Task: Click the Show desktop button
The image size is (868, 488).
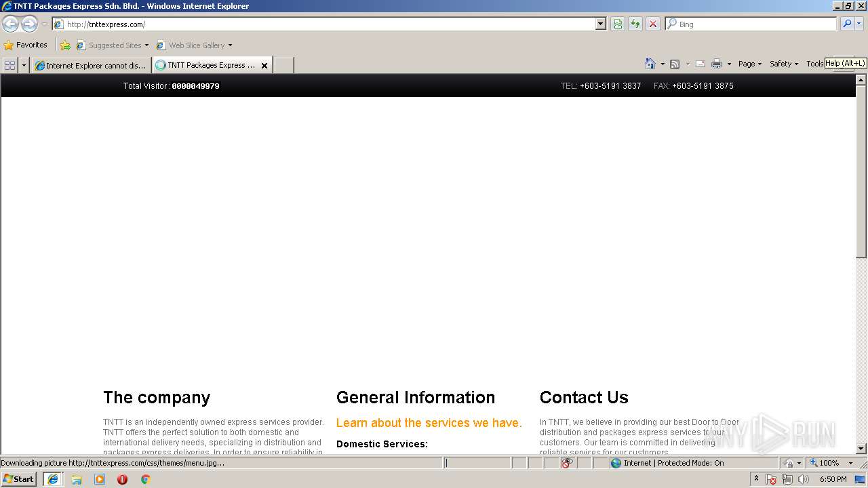Action: click(861, 479)
